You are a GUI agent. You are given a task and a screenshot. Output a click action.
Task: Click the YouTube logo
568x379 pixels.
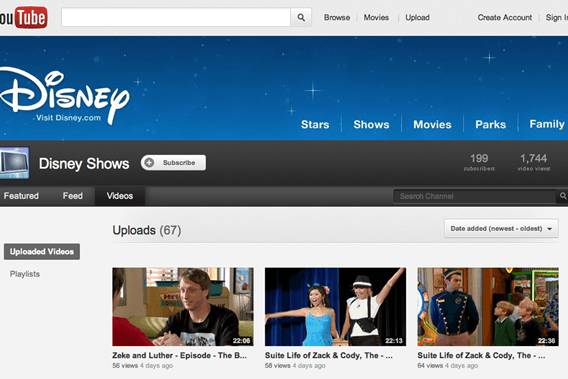(23, 17)
